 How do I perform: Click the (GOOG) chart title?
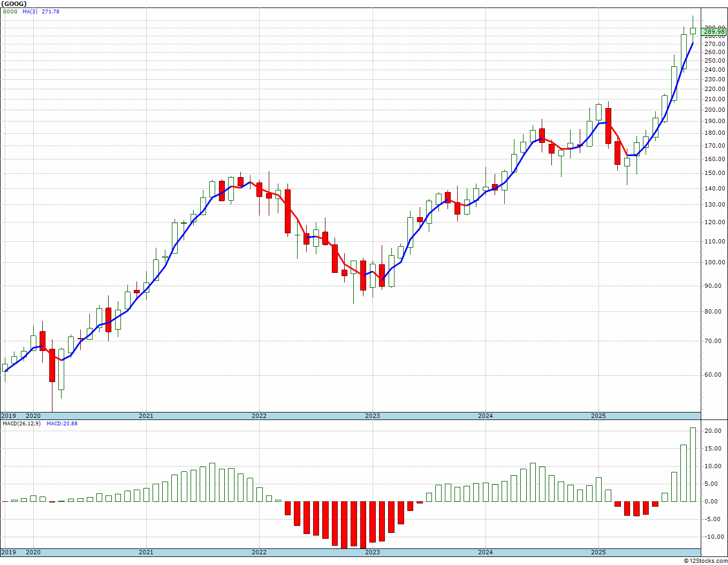(x=14, y=4)
